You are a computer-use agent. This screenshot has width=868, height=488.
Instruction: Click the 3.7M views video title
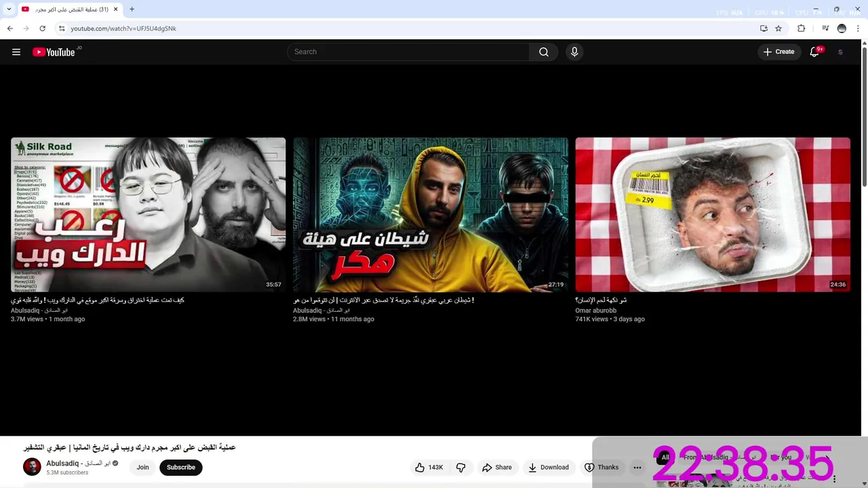(x=98, y=300)
